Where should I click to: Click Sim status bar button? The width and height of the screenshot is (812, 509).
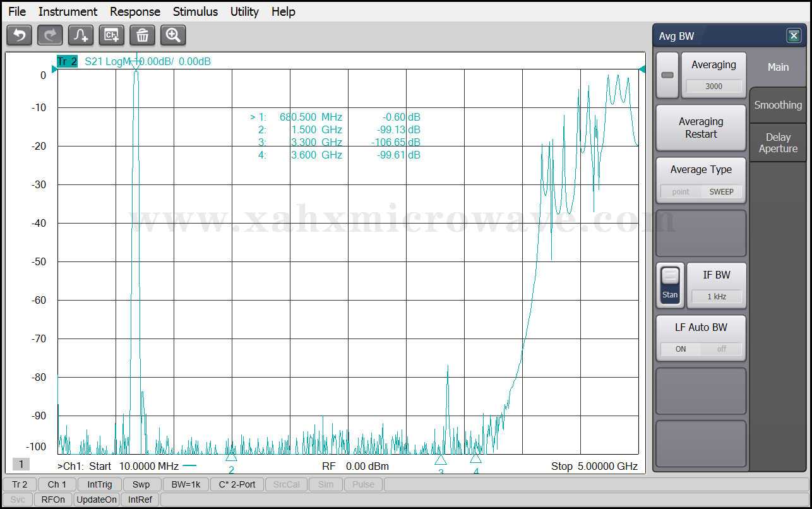(x=326, y=484)
